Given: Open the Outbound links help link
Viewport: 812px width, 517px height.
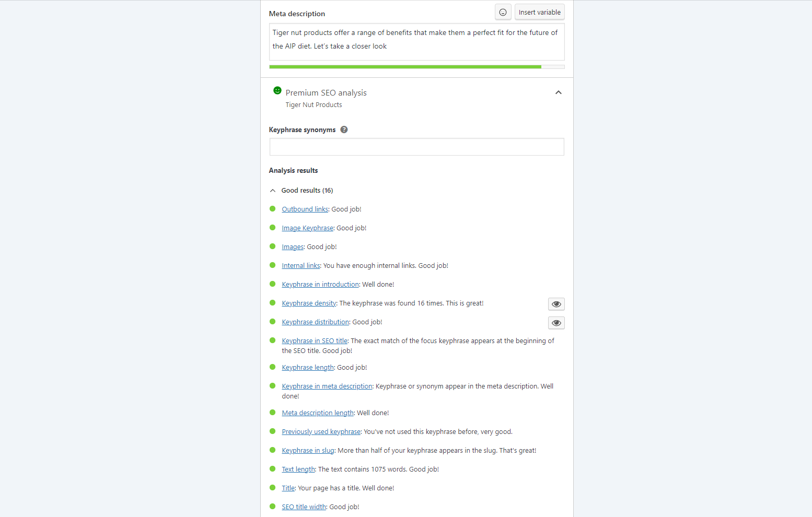Looking at the screenshot, I should pos(305,209).
